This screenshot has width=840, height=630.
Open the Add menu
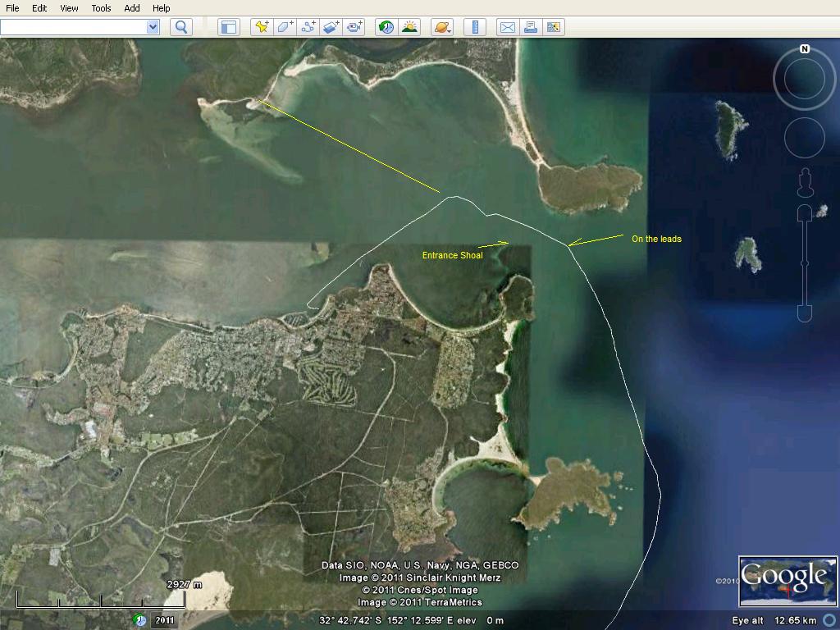[132, 8]
